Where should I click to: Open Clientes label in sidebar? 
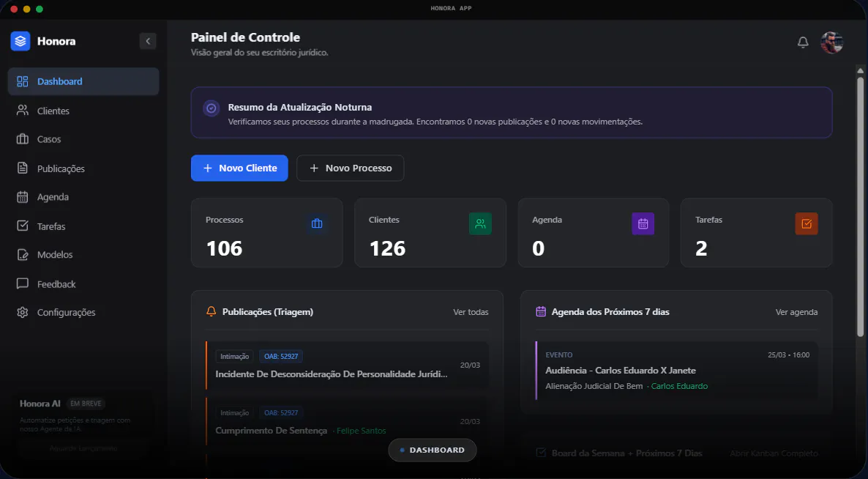(x=53, y=111)
